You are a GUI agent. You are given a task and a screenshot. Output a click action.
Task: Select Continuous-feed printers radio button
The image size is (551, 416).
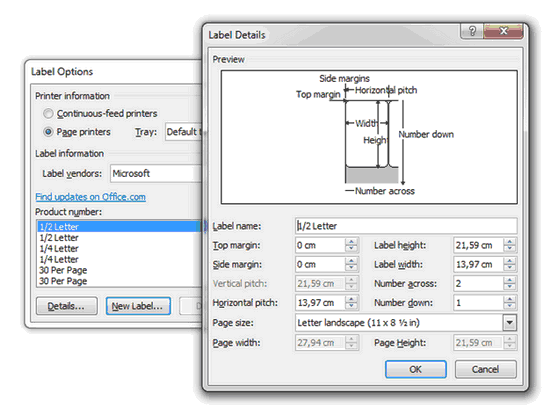(48, 113)
